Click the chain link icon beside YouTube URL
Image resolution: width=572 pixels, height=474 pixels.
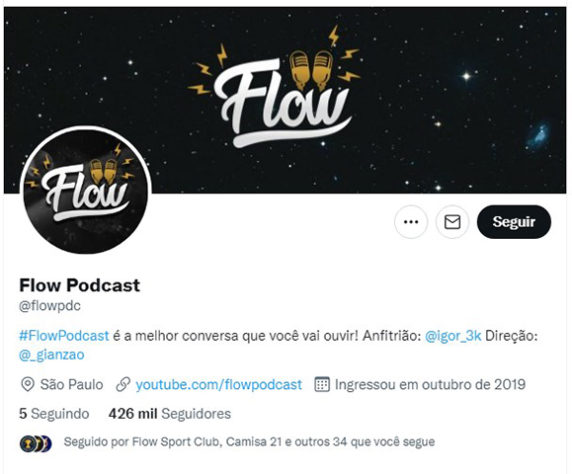[123, 385]
